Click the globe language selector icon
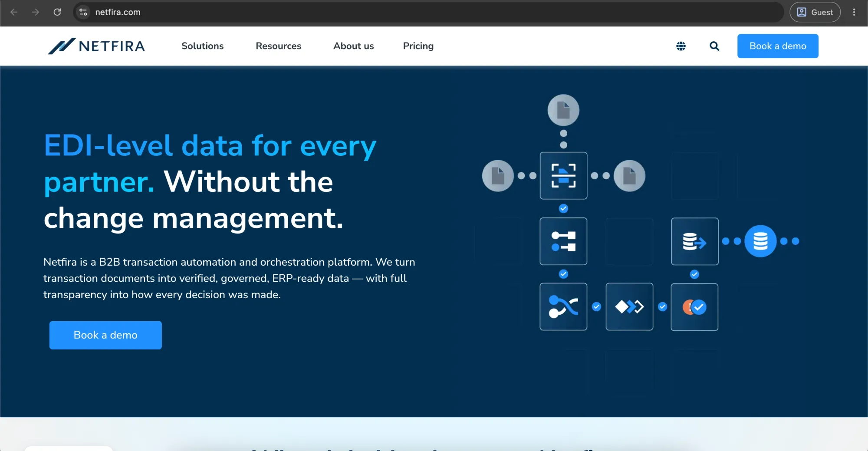The height and width of the screenshot is (451, 868). (x=681, y=46)
